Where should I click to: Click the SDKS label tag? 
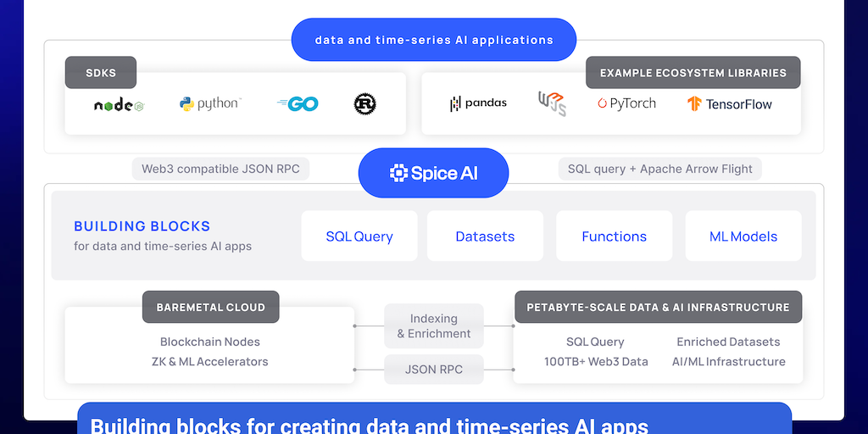pyautogui.click(x=101, y=73)
